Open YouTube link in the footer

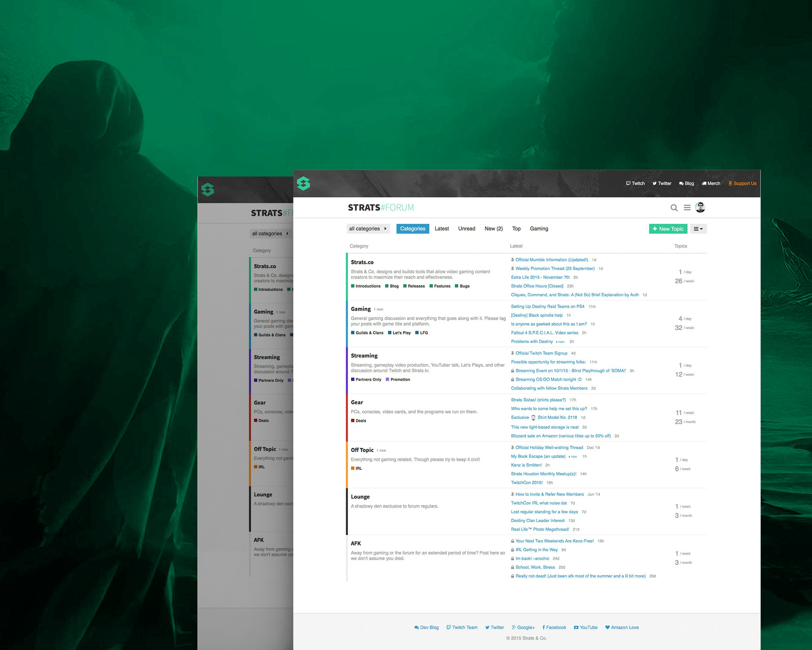coord(586,627)
